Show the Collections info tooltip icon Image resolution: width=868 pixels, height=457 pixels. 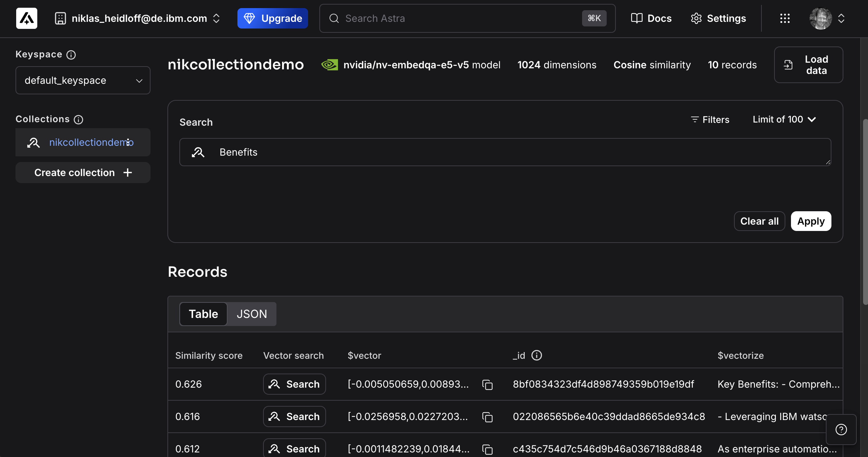(78, 119)
